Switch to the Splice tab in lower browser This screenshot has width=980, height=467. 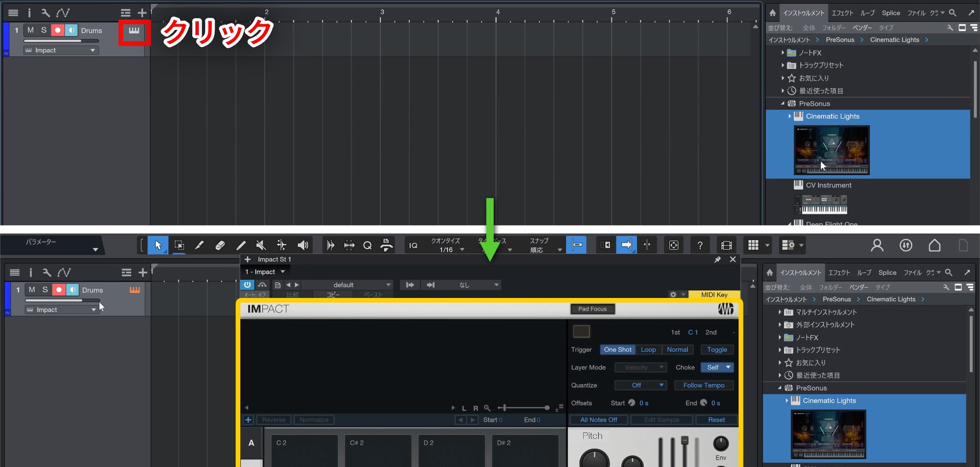887,273
